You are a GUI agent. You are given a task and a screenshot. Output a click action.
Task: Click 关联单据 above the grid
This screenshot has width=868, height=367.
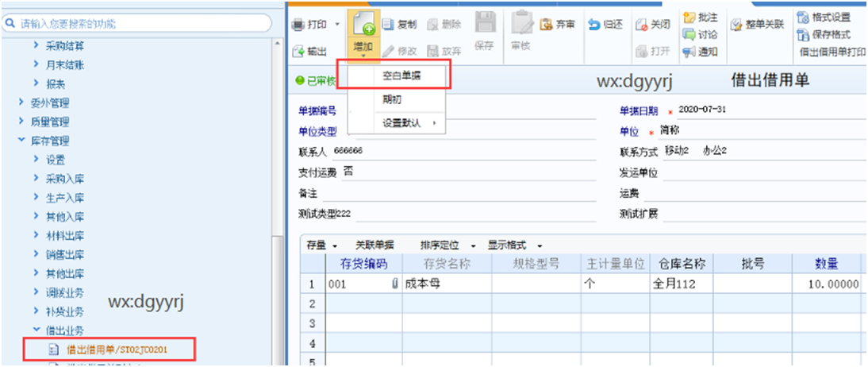pyautogui.click(x=374, y=245)
